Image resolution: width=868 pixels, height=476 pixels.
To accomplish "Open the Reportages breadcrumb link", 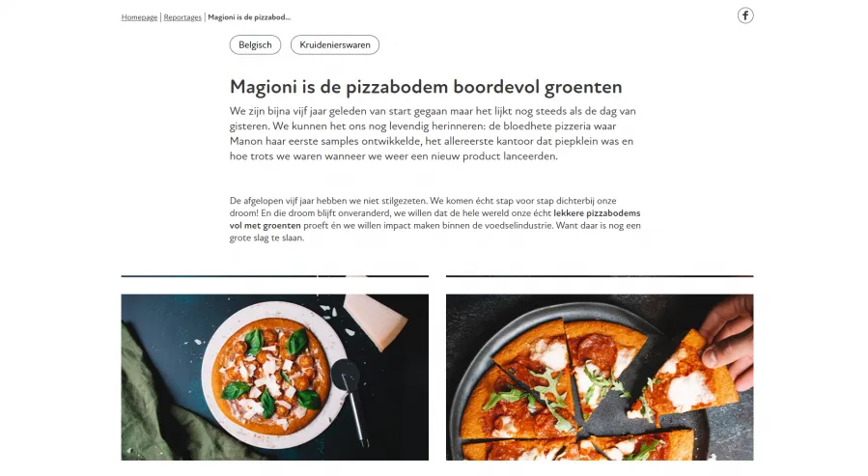I will click(182, 17).
